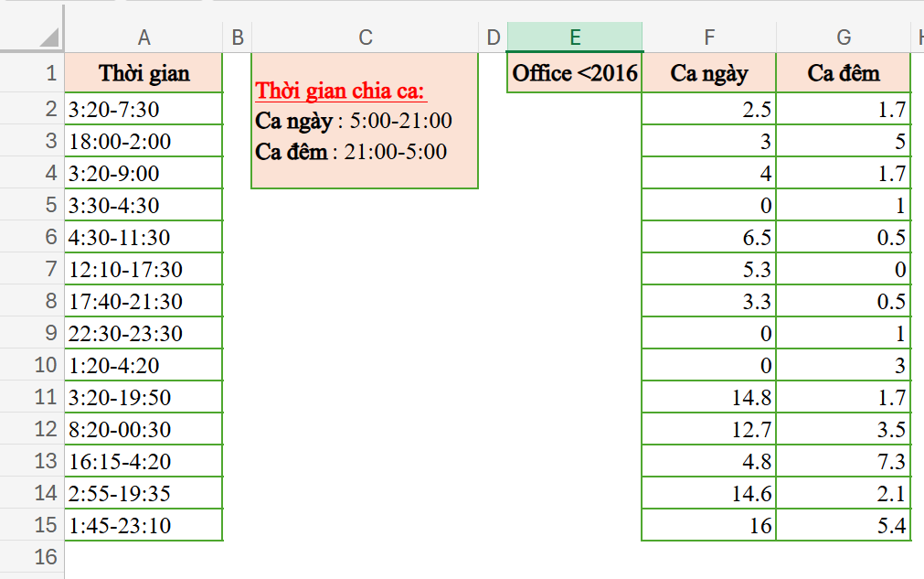Select column F header
The height and width of the screenshot is (579, 924).
pyautogui.click(x=709, y=38)
